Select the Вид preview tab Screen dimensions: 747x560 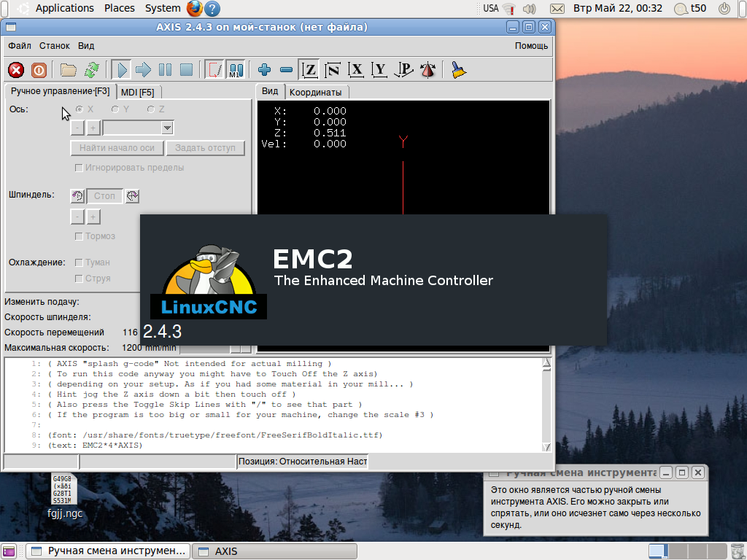[270, 91]
